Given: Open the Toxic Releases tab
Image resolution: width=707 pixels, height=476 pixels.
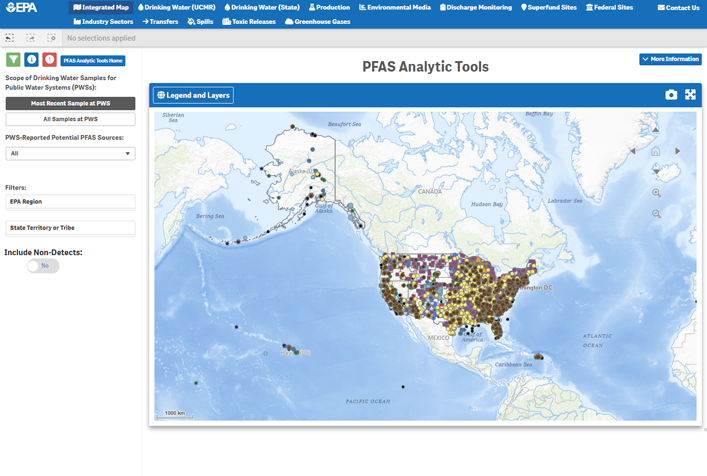Looking at the screenshot, I should point(249,21).
